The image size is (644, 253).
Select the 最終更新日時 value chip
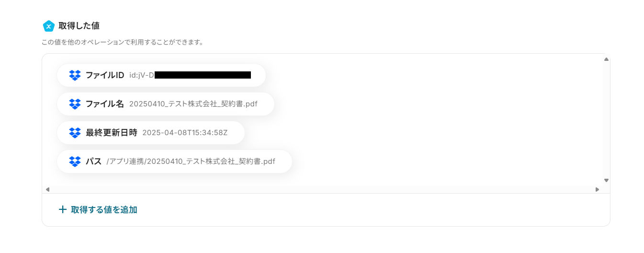(x=151, y=133)
